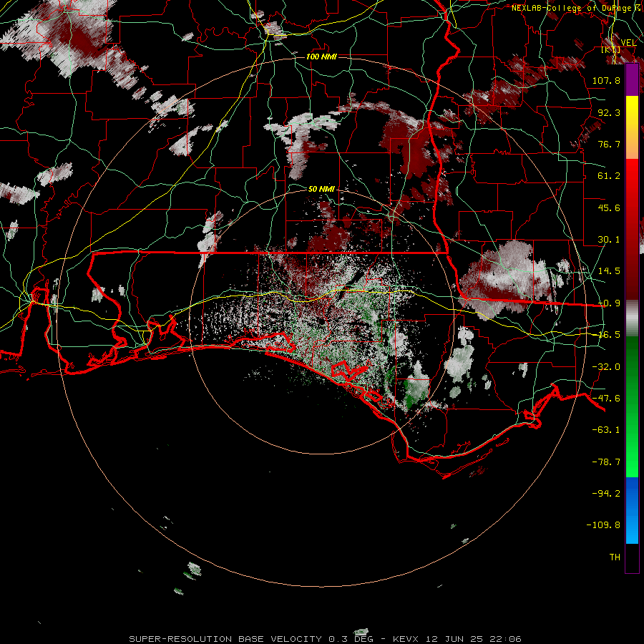This screenshot has height=644, width=644.
Task: Click the -32.0 legend value
Action: click(606, 367)
